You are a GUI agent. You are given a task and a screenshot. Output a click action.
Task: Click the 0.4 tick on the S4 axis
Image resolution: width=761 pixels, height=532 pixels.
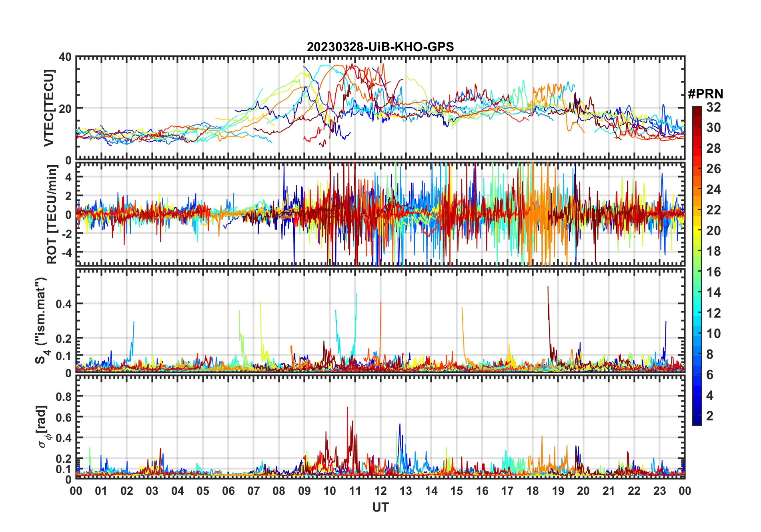pos(64,304)
